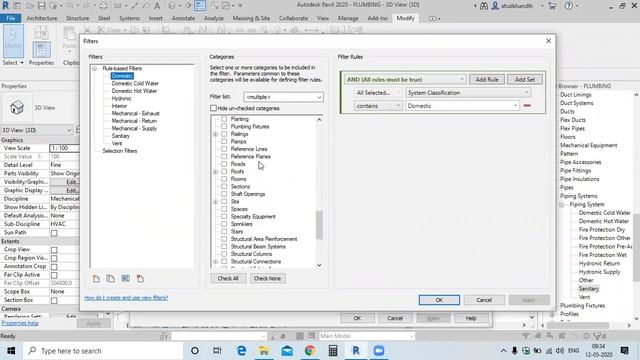Click the Duplicate filter icon

pyautogui.click(x=111, y=279)
